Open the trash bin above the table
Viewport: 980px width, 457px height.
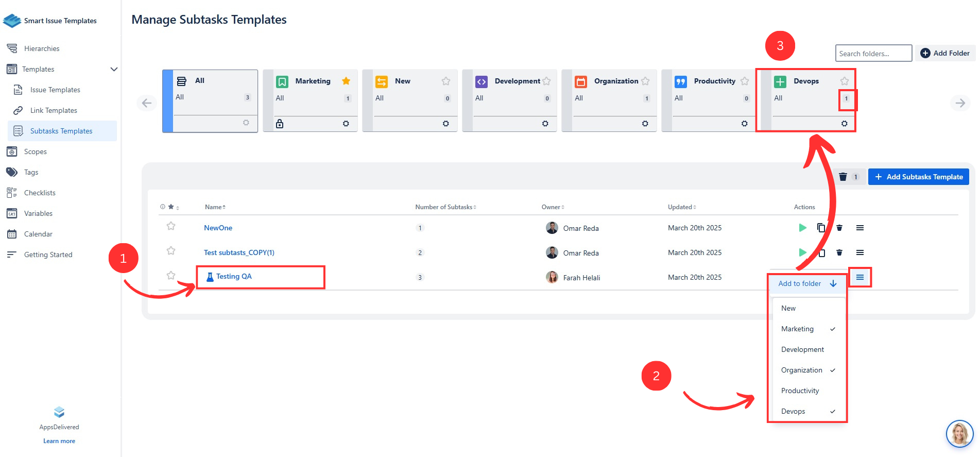[843, 177]
